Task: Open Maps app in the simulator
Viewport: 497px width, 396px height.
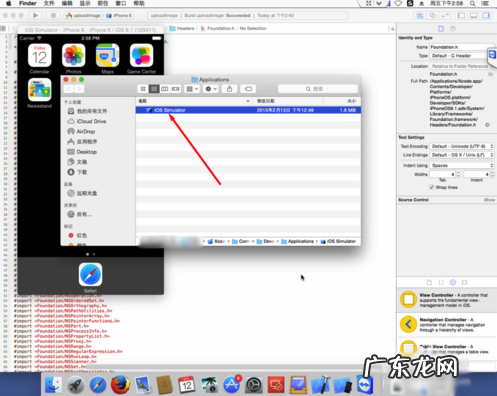Action: [x=107, y=55]
